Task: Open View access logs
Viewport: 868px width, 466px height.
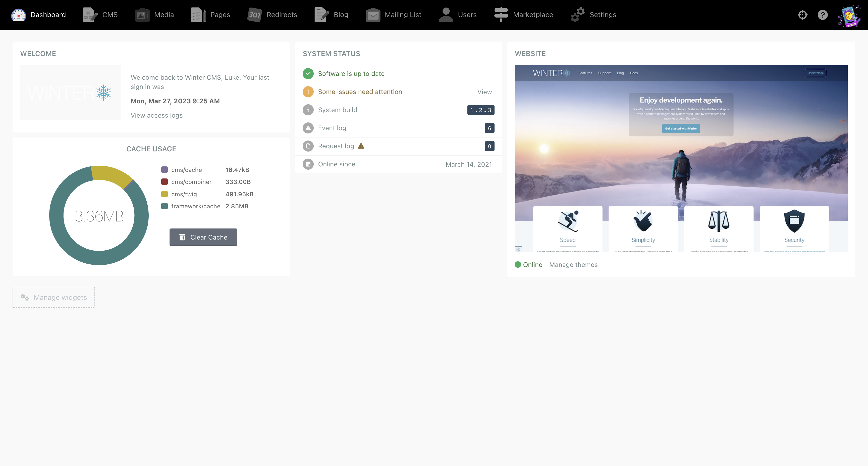Action: coord(156,115)
